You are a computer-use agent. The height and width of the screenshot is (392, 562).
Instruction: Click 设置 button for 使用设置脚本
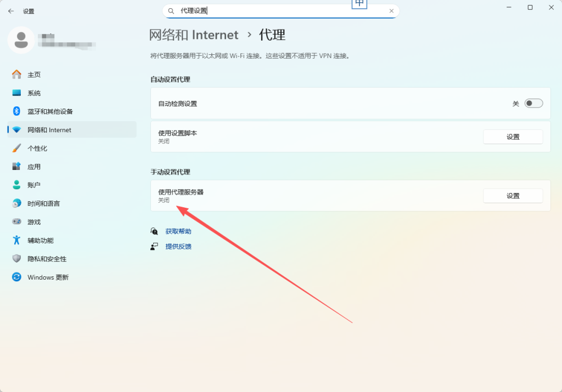click(x=513, y=137)
